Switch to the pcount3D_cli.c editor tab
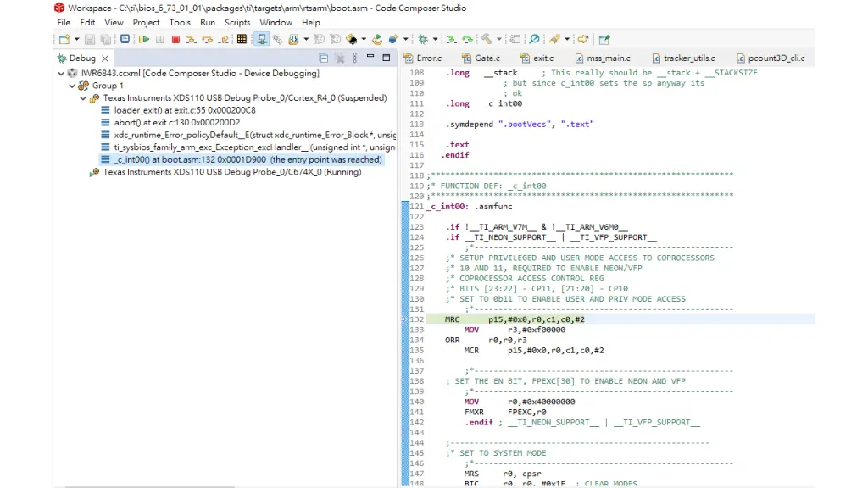The width and height of the screenshot is (868, 488). pyautogui.click(x=771, y=58)
